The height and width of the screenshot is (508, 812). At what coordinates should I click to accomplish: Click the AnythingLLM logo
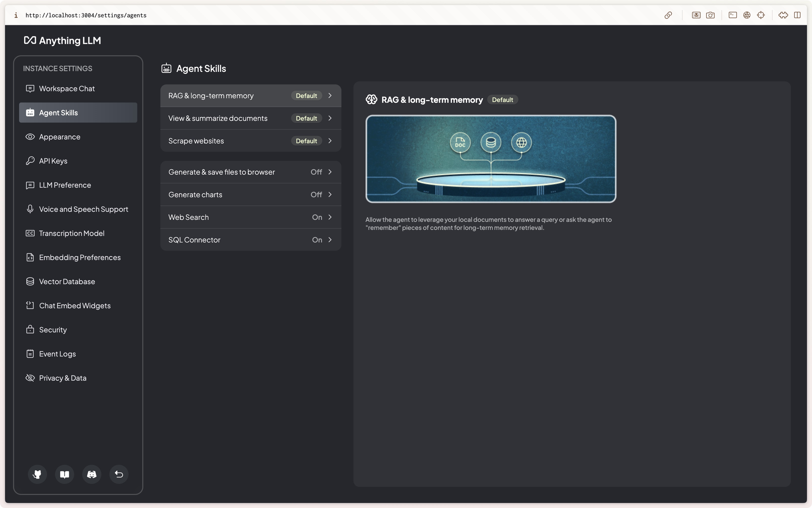tap(63, 41)
